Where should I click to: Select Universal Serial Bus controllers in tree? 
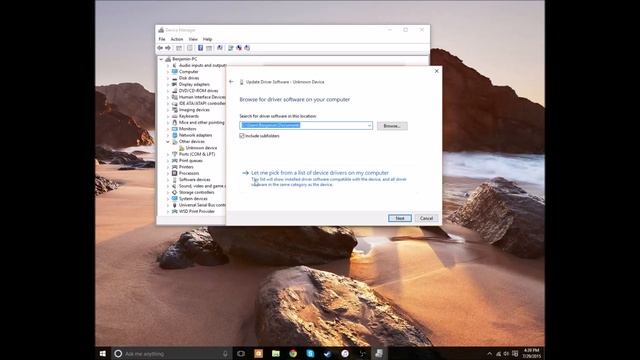202,205
